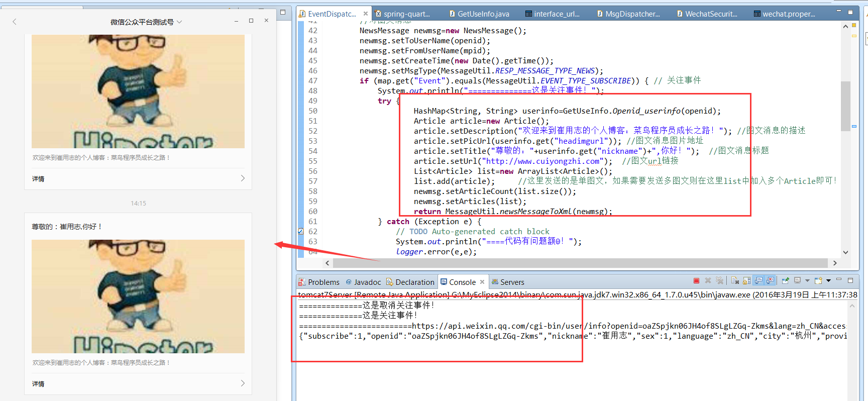Click the 尊敬的：崔用志,你好！ article title
This screenshot has width=868, height=401.
coord(67,227)
